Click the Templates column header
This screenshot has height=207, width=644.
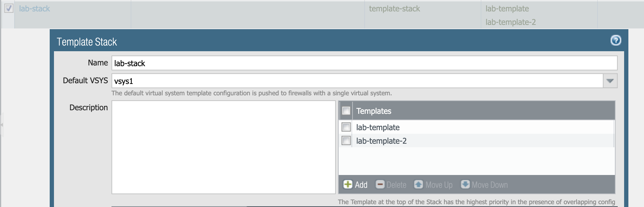373,111
